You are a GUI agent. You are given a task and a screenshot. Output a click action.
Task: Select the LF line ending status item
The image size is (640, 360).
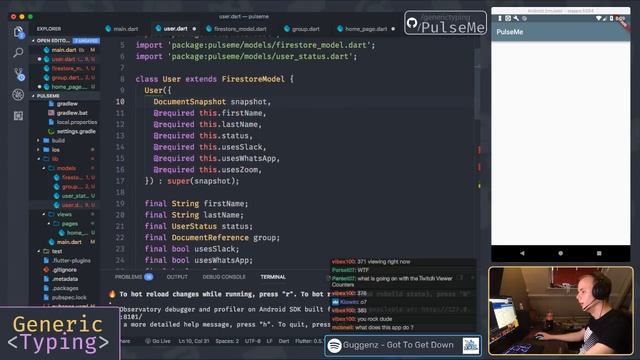[269, 341]
